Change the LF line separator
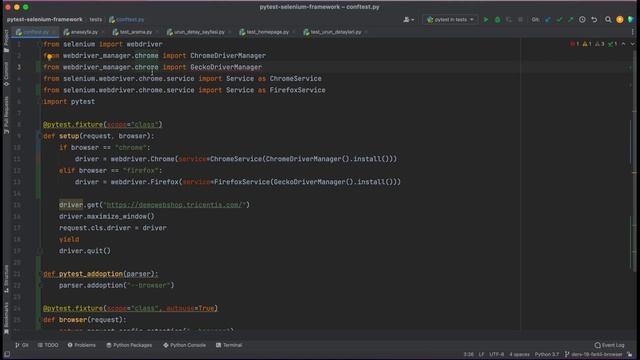Screen dimensions: 640x360 coord(481,355)
